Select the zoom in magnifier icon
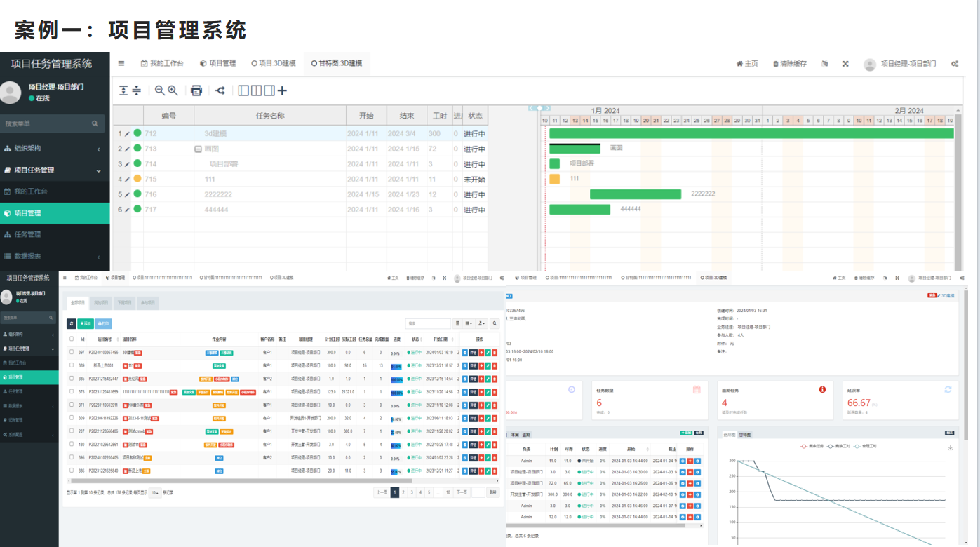 [x=172, y=90]
